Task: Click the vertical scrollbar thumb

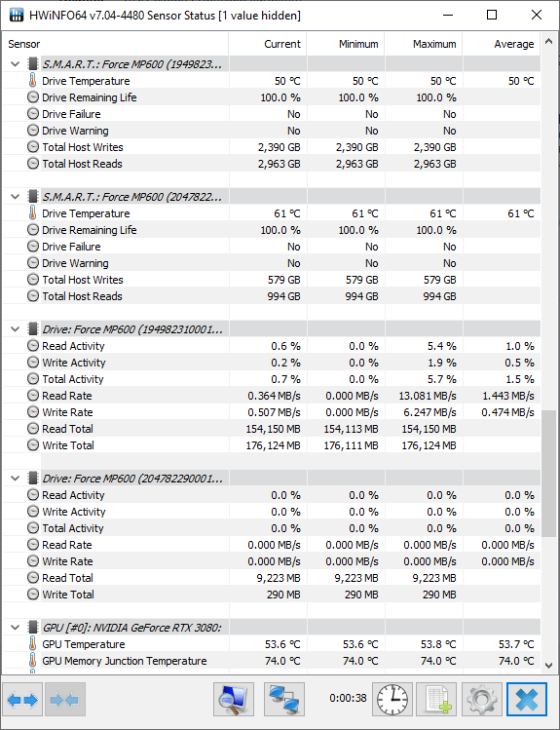Action: click(x=549, y=474)
